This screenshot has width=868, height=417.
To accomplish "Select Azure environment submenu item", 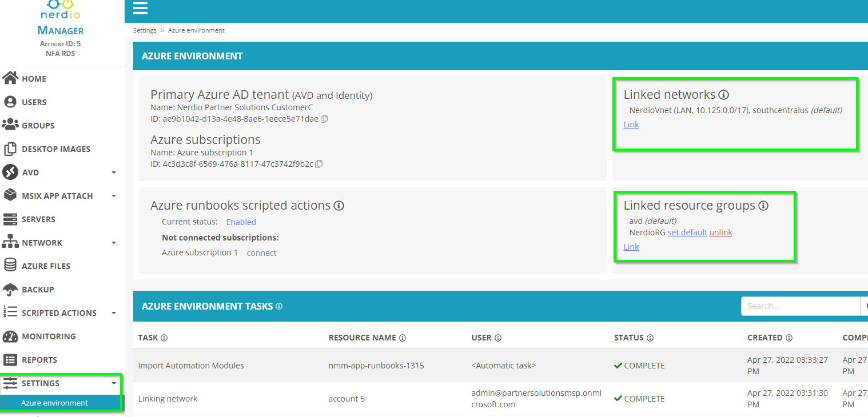I will pyautogui.click(x=61, y=403).
